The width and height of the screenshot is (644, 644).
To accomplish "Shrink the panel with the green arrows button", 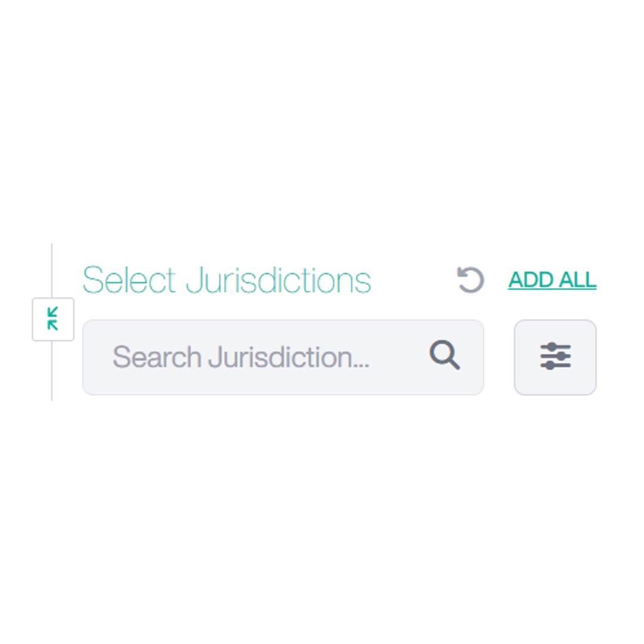I will [53, 319].
